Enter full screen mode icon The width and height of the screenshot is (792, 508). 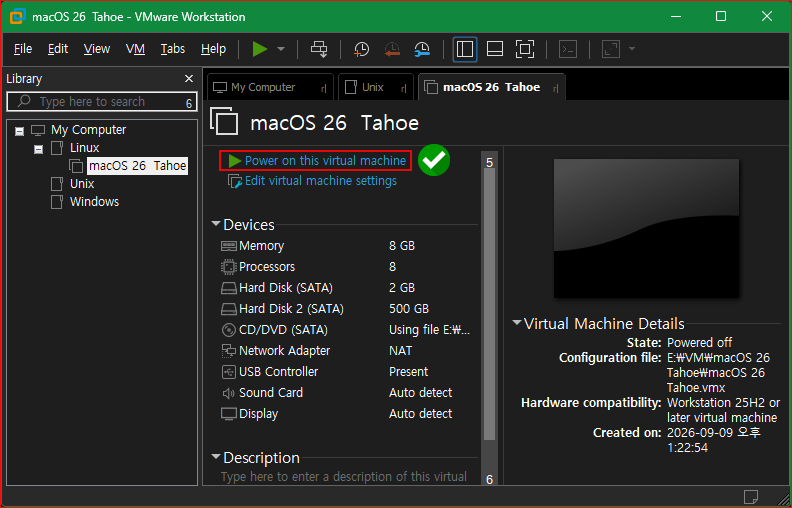(525, 49)
